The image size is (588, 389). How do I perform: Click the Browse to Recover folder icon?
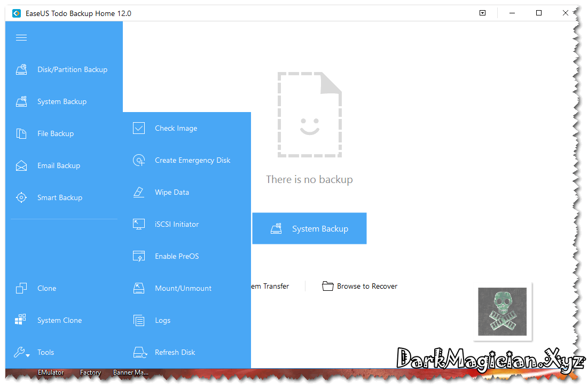coord(328,286)
